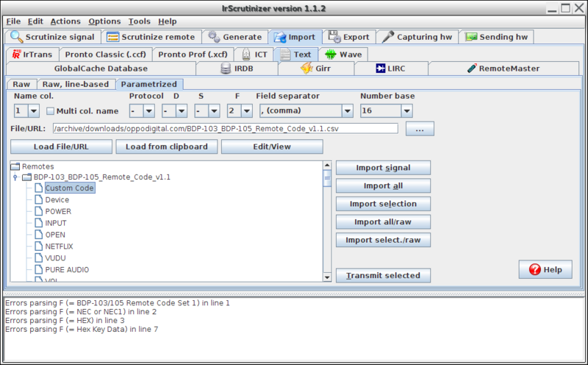Click Import all button

coord(383,186)
